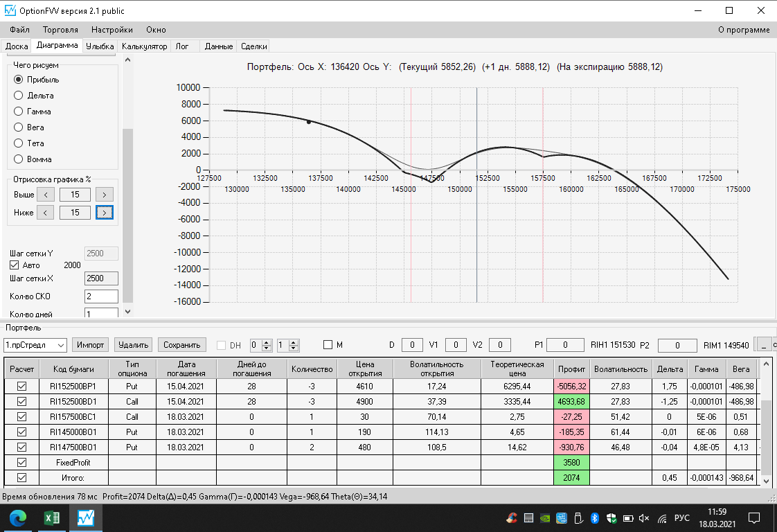
Task: Click the network Wi-Fi tray icon
Action: click(662, 519)
